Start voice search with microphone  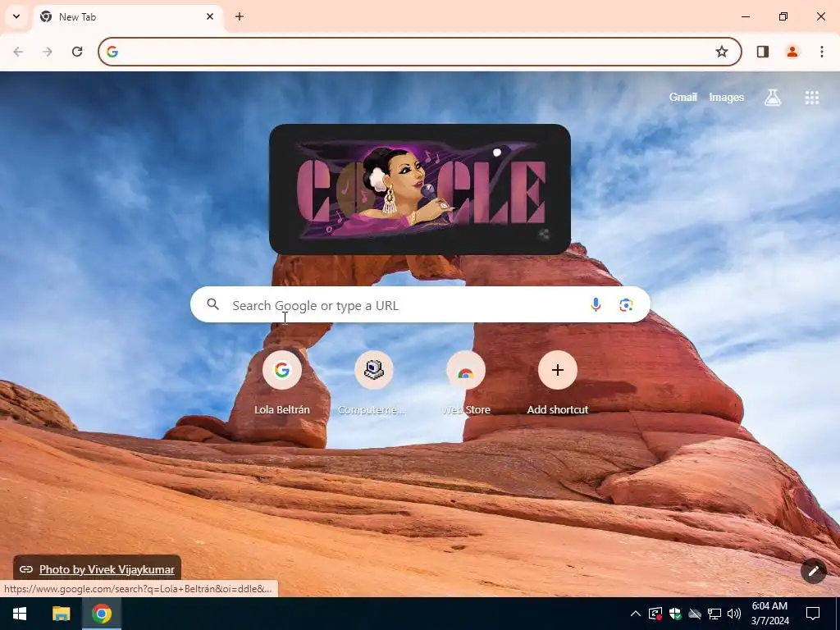(596, 305)
